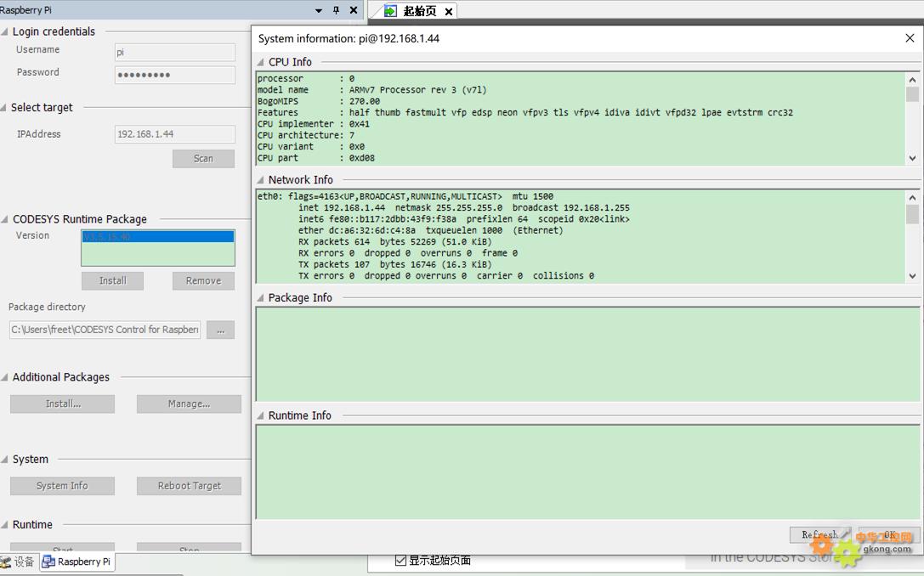Switch to the Raspberry Pi bottom tab
Viewport: 924px width, 576px height.
click(77, 562)
